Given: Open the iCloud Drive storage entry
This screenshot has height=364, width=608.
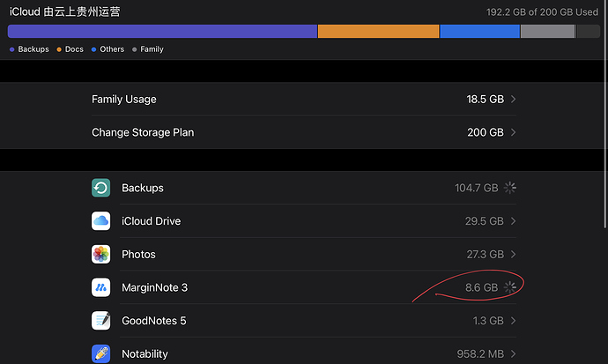Looking at the screenshot, I should pos(304,221).
